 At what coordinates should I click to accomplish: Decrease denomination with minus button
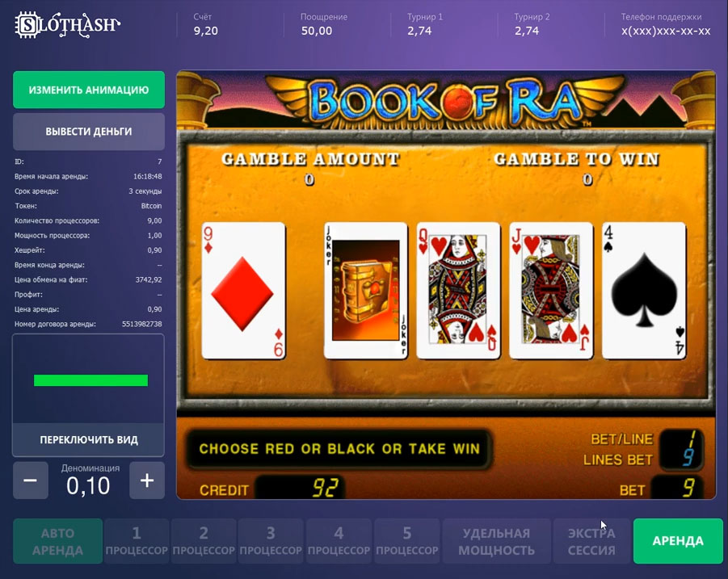(31, 480)
